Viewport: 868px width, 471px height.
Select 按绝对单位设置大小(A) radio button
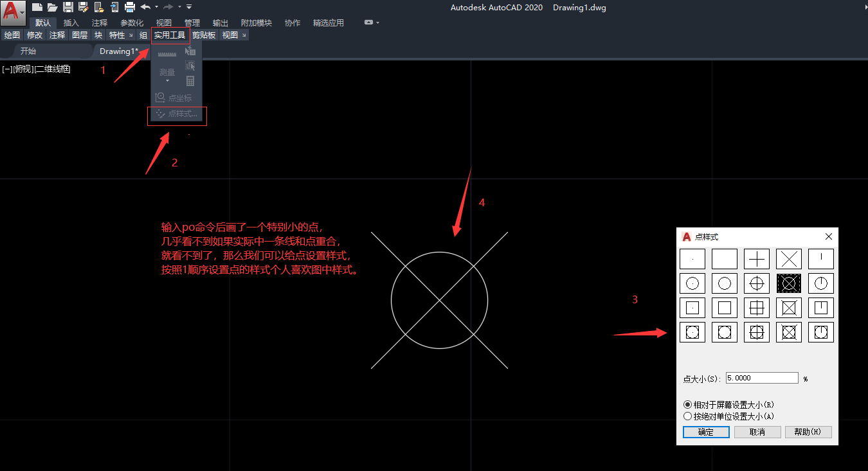pos(688,416)
